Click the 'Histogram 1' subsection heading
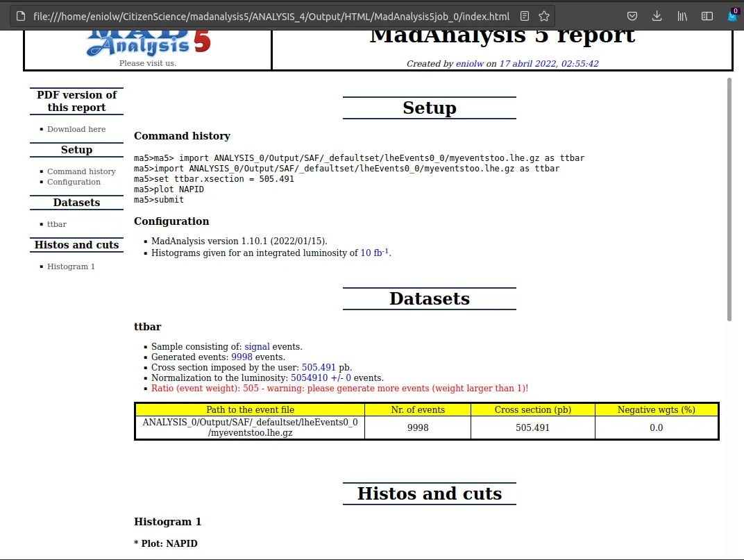744x560 pixels. pyautogui.click(x=167, y=522)
